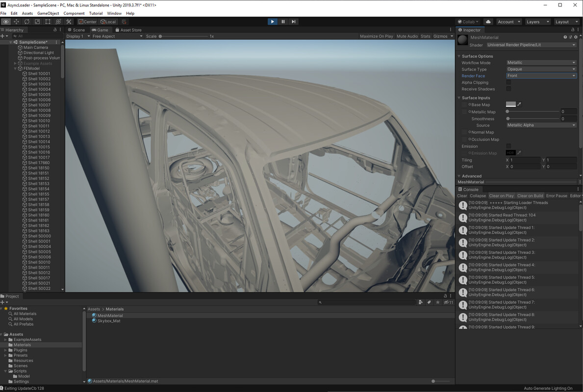Collapse the FEModel hierarchy item
Image resolution: width=583 pixels, height=392 pixels.
pos(16,68)
